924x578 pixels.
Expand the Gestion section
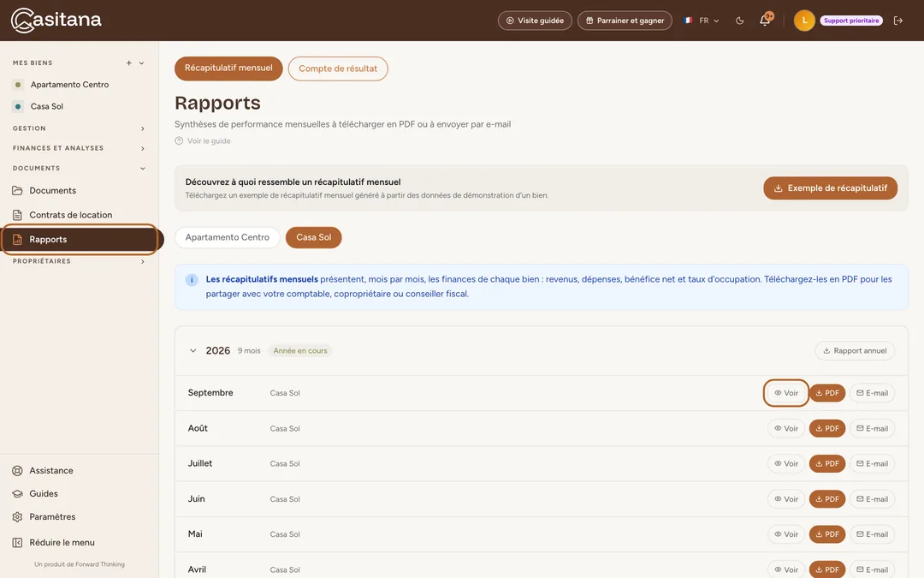click(143, 128)
